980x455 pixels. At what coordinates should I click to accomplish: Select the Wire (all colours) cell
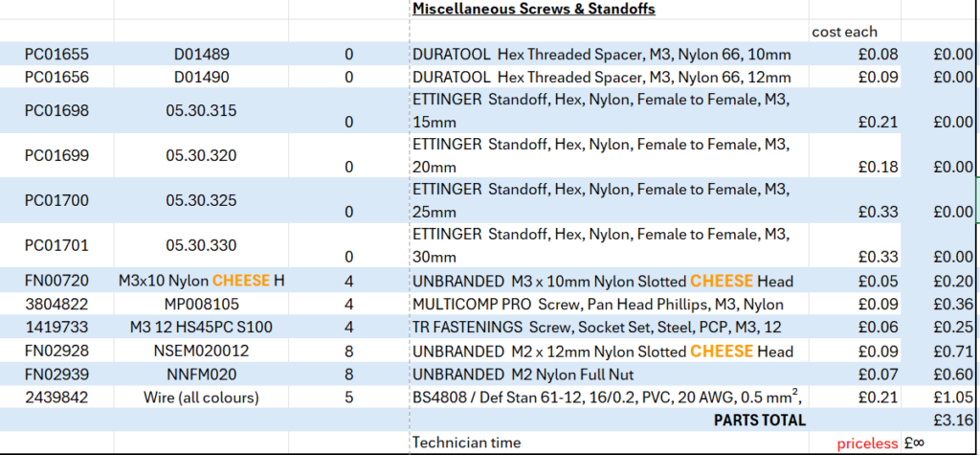click(200, 398)
